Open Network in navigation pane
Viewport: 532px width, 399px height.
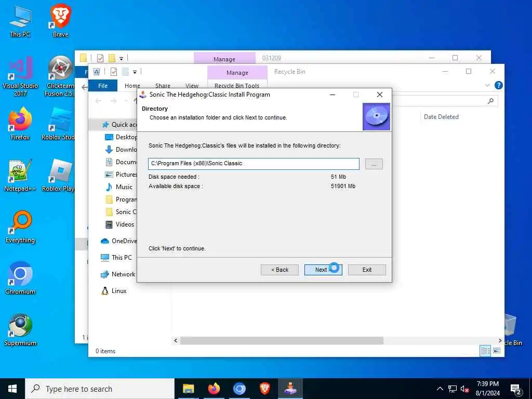click(x=118, y=274)
